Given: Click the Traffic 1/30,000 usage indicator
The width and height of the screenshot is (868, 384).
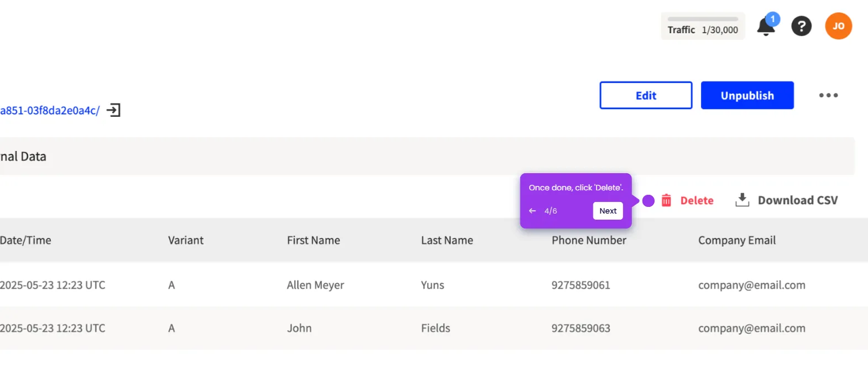Looking at the screenshot, I should point(703,26).
